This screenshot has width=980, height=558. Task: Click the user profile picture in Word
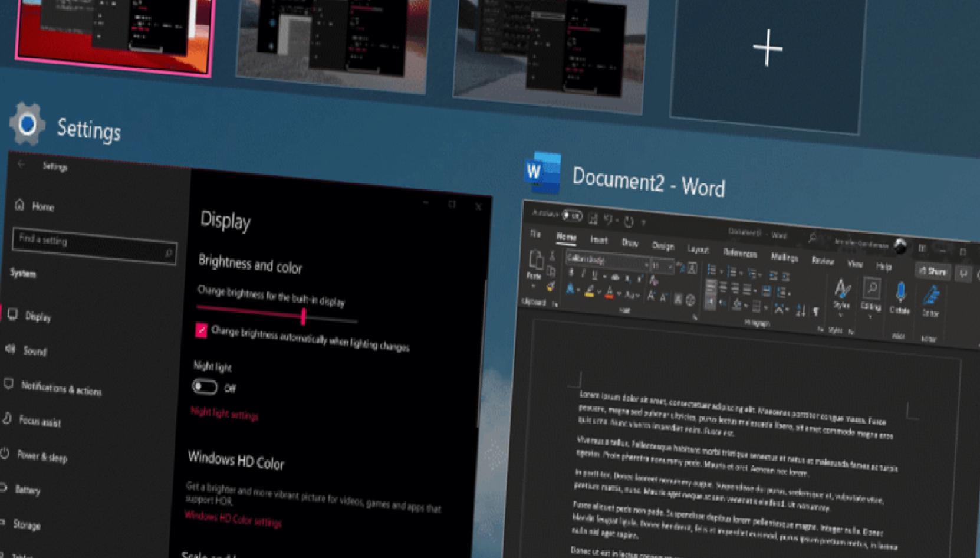pos(900,245)
